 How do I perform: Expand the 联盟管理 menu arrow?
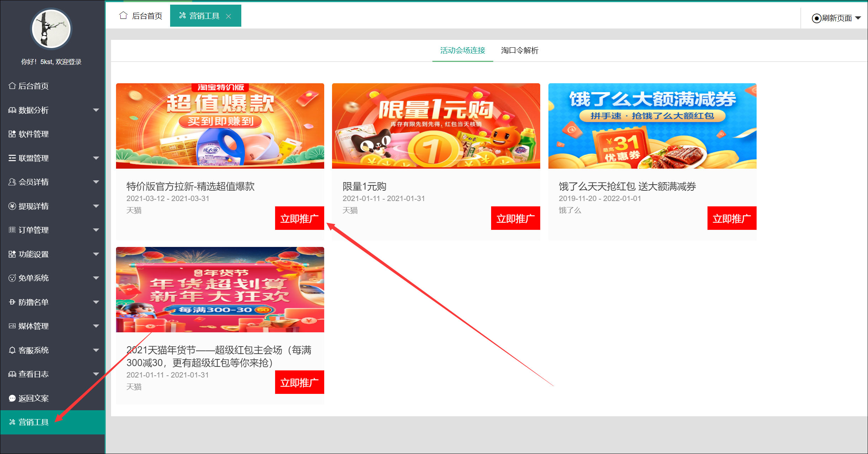tap(96, 158)
